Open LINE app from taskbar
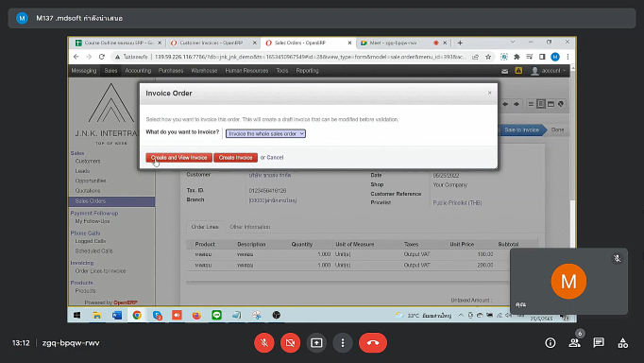The width and height of the screenshot is (644, 363). (x=217, y=316)
